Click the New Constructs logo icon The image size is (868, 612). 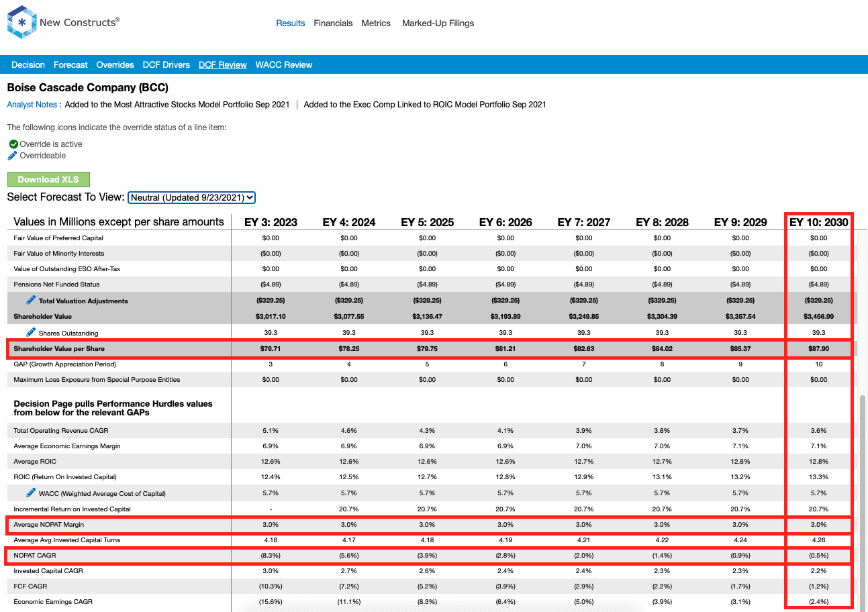click(x=21, y=22)
